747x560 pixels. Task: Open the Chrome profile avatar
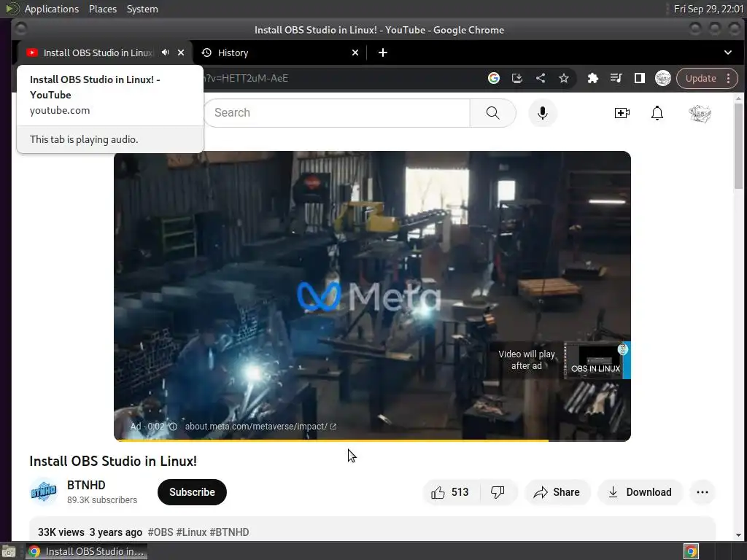click(662, 78)
